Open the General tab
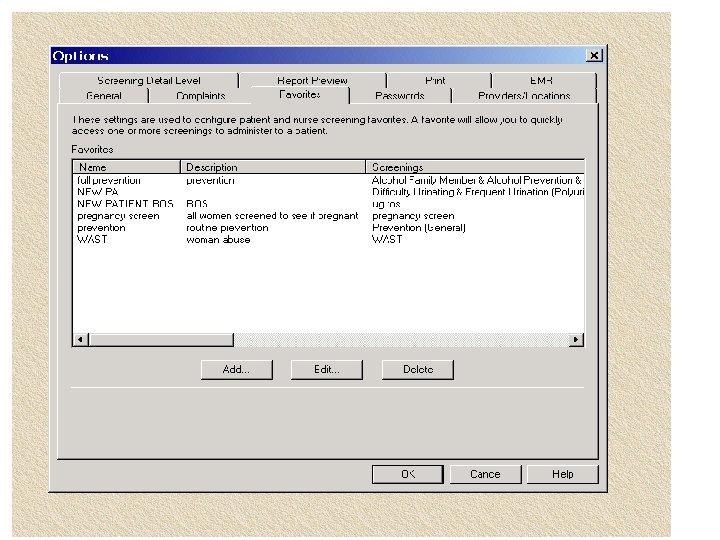Image resolution: width=720 pixels, height=540 pixels. [104, 96]
